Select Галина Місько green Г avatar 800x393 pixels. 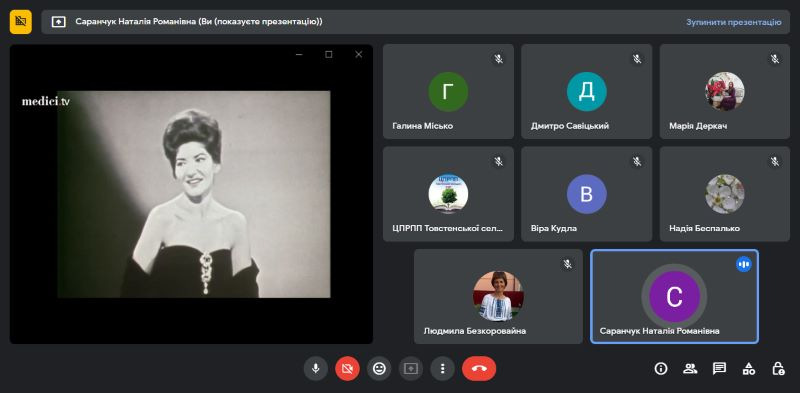(x=448, y=92)
